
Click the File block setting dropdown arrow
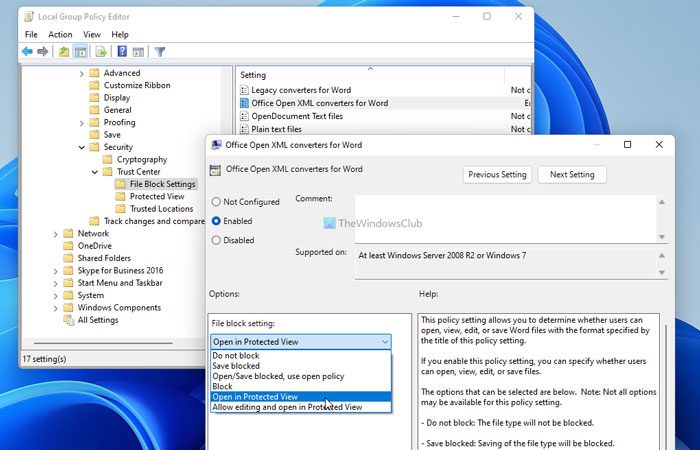pos(385,342)
